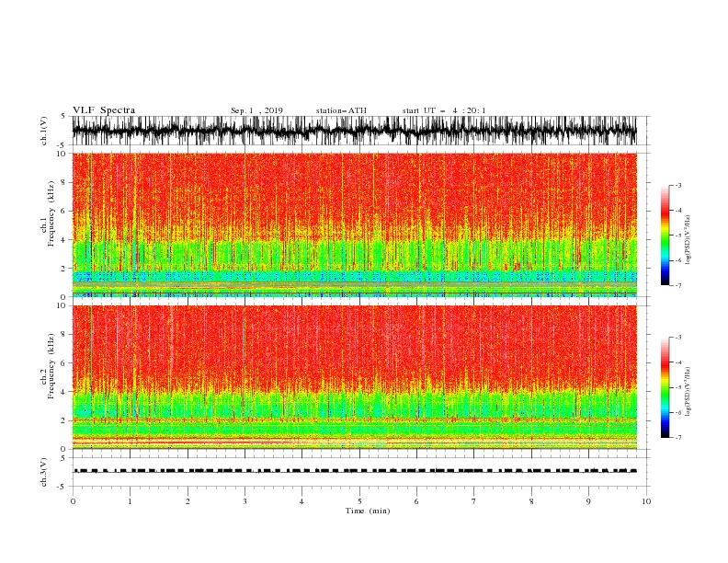728x563 pixels.
Task: Click the ch.2 color bar log(PSD) label
Action: click(x=688, y=392)
